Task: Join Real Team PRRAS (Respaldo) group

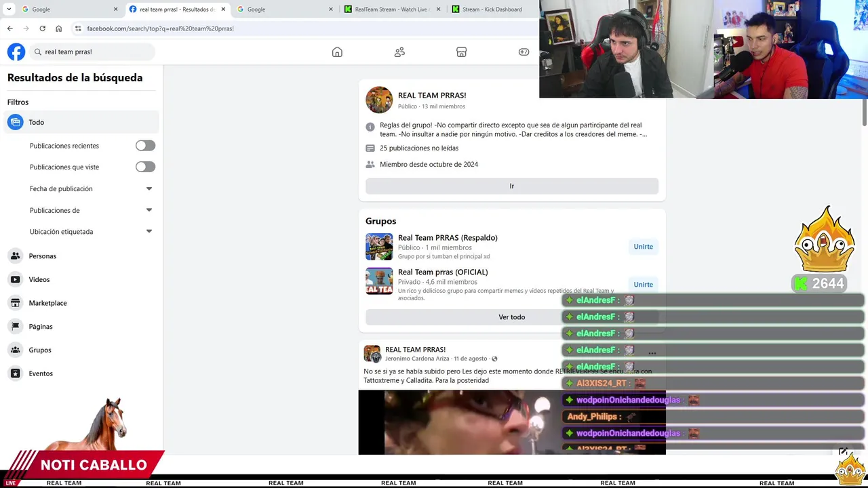Action: click(x=644, y=247)
